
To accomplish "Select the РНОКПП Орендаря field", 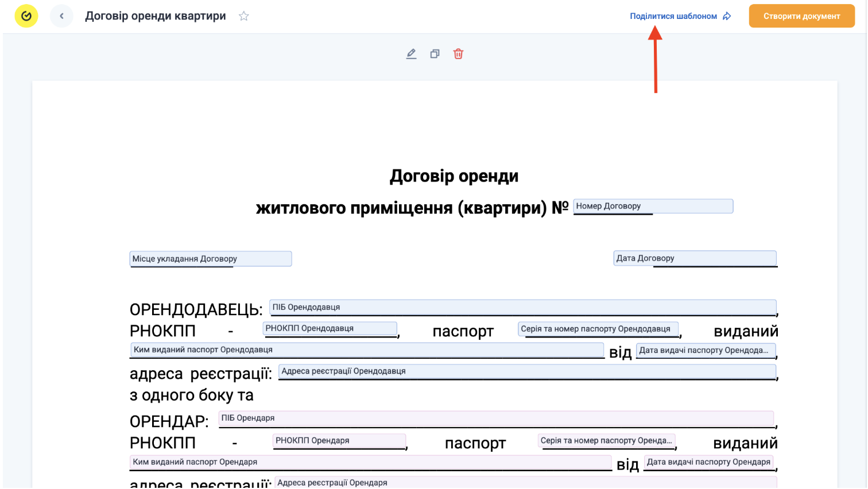I will click(339, 440).
